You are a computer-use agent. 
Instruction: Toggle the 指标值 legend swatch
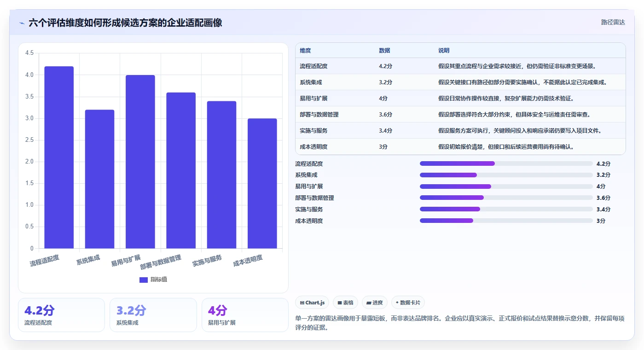tap(144, 280)
